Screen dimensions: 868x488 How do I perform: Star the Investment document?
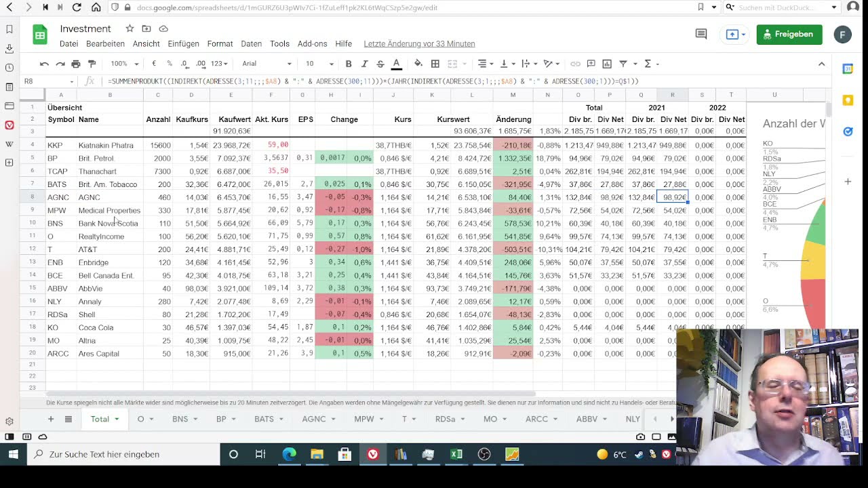point(130,28)
